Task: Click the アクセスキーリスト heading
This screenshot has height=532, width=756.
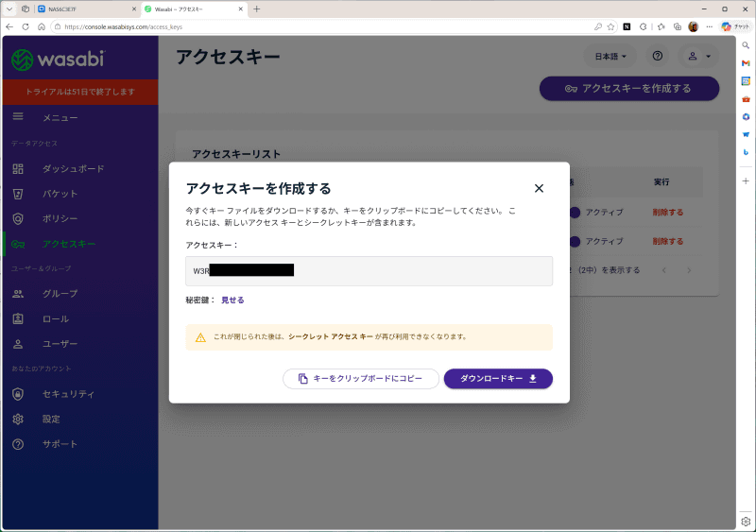Action: (x=236, y=154)
